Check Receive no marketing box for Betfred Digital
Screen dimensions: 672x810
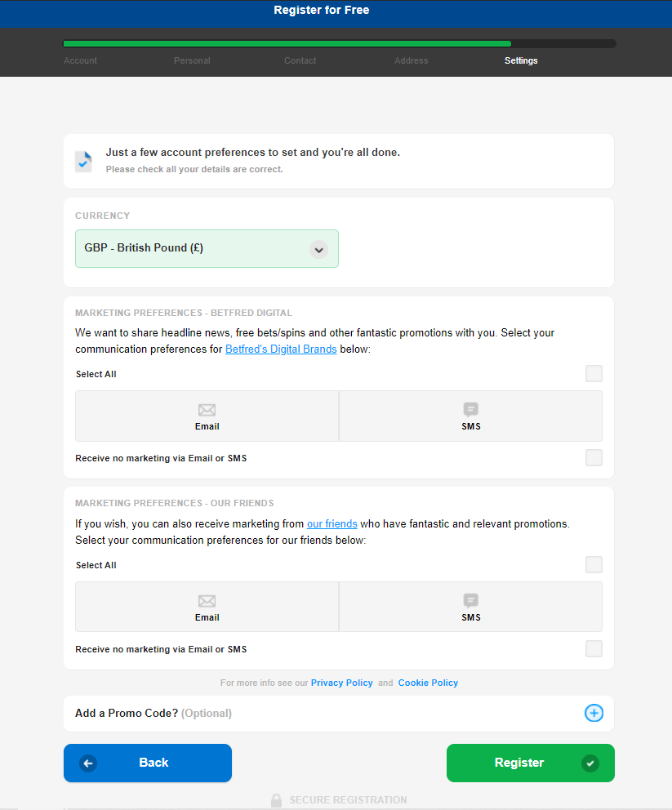pyautogui.click(x=594, y=458)
